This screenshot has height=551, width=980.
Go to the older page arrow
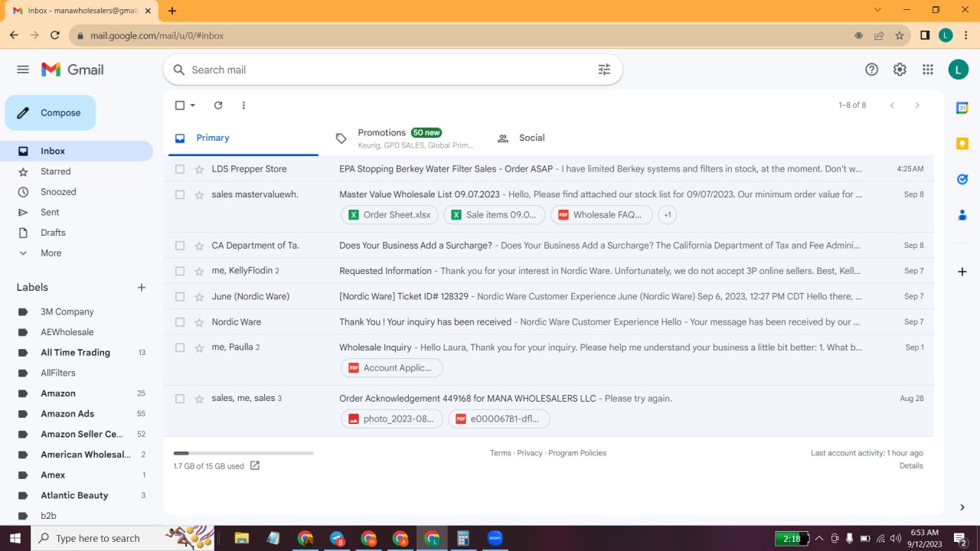[917, 106]
